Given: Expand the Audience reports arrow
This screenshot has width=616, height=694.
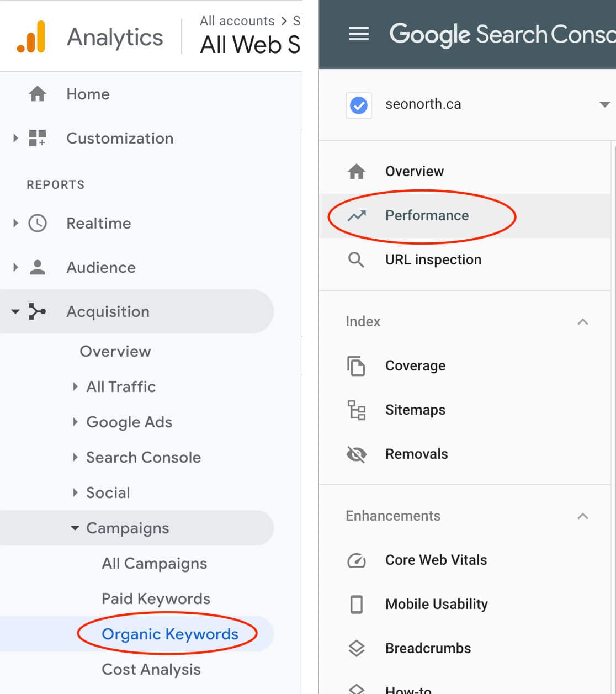Looking at the screenshot, I should pyautogui.click(x=15, y=267).
